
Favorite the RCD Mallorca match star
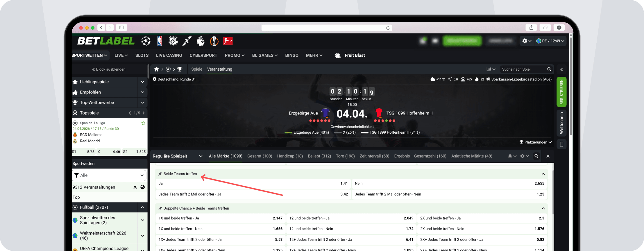pyautogui.click(x=143, y=123)
